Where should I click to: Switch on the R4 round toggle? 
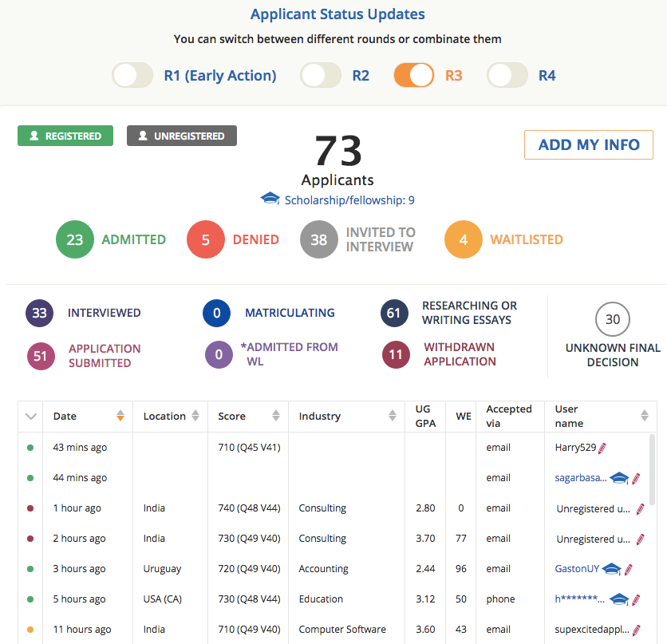coord(508,76)
